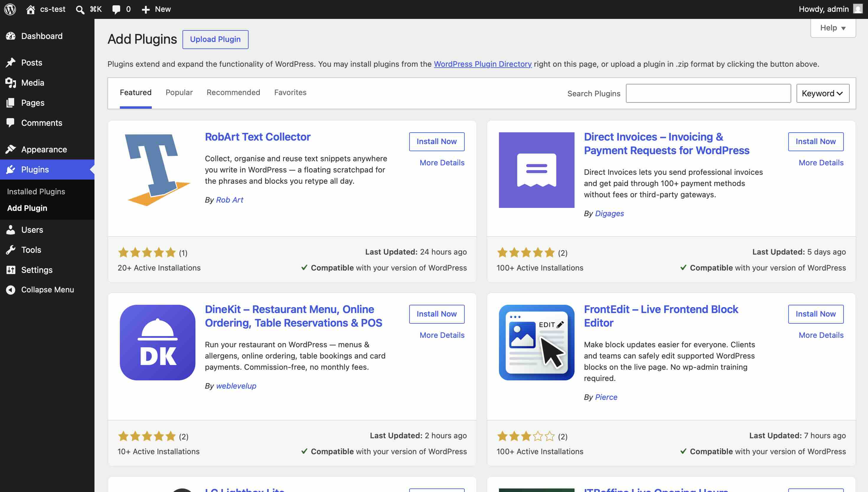Click Settings sliders icon in sidebar
This screenshot has height=492, width=868.
11,270
